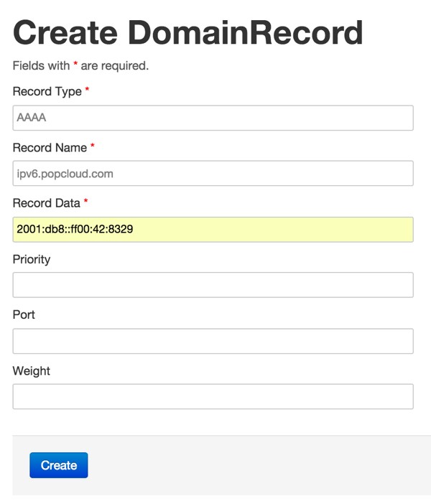Click the Record Name label text
This screenshot has height=504, width=431.
[50, 148]
